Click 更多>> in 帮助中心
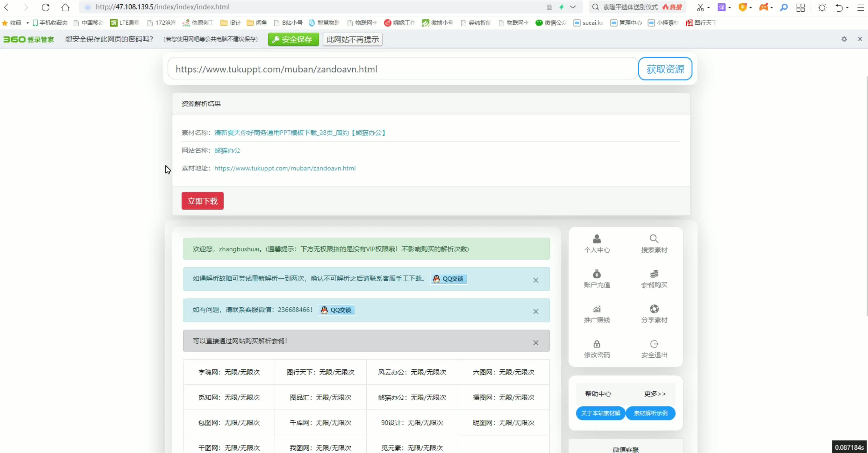Image resolution: width=868 pixels, height=453 pixels. tap(655, 394)
